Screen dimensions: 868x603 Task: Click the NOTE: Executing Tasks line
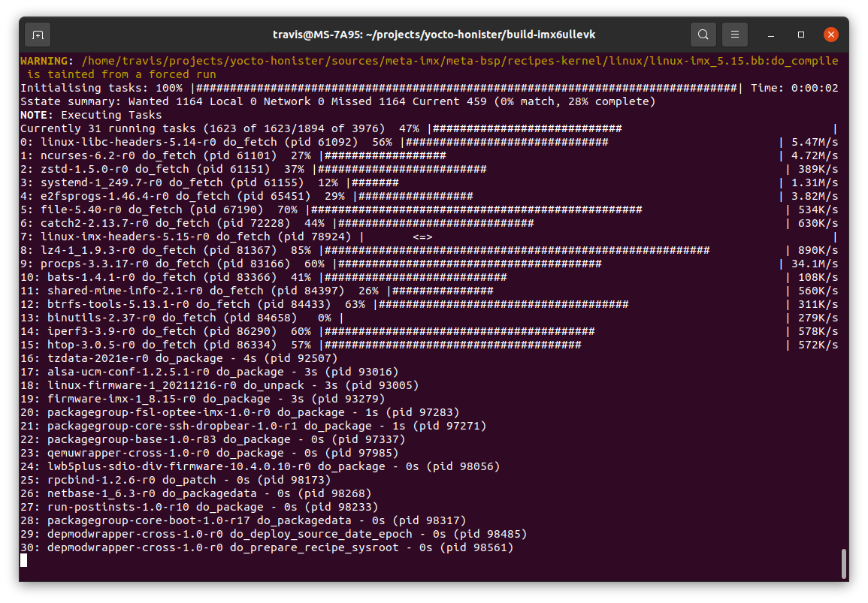point(92,115)
